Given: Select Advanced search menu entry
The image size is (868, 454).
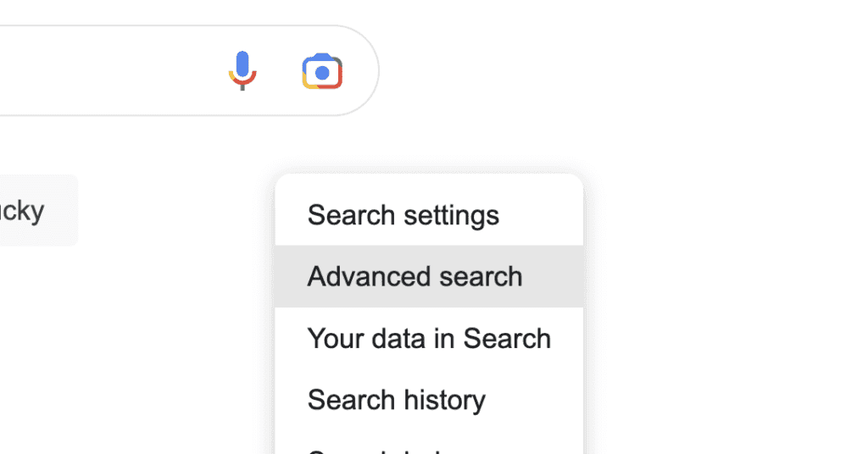Looking at the screenshot, I should pyautogui.click(x=429, y=276).
